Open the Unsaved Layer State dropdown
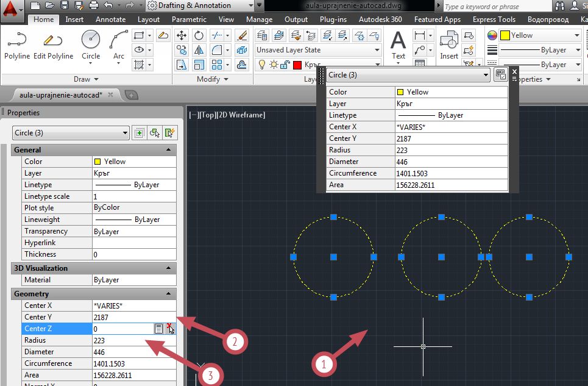Viewport: 588px width, 386px height. pos(318,50)
